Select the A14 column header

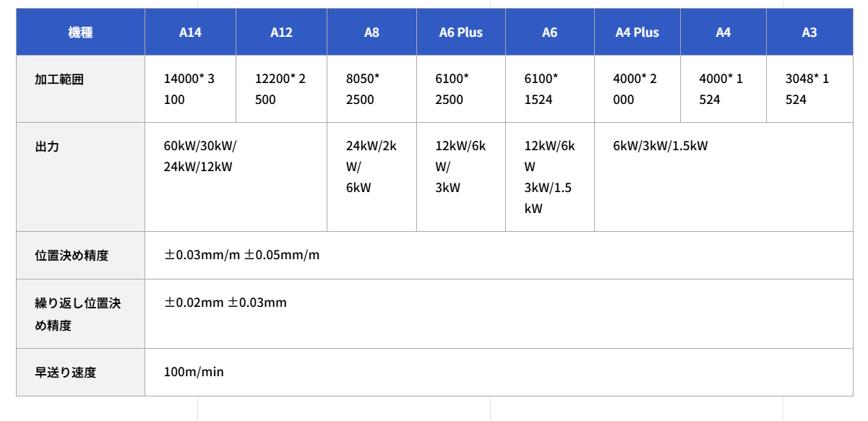(190, 32)
